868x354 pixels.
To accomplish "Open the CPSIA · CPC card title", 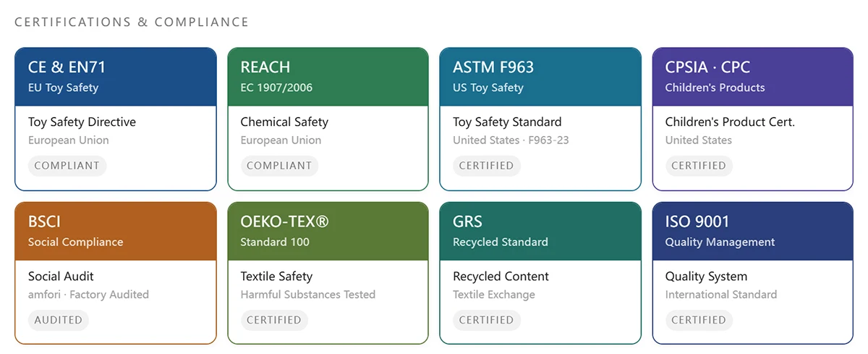I will click(x=707, y=67).
